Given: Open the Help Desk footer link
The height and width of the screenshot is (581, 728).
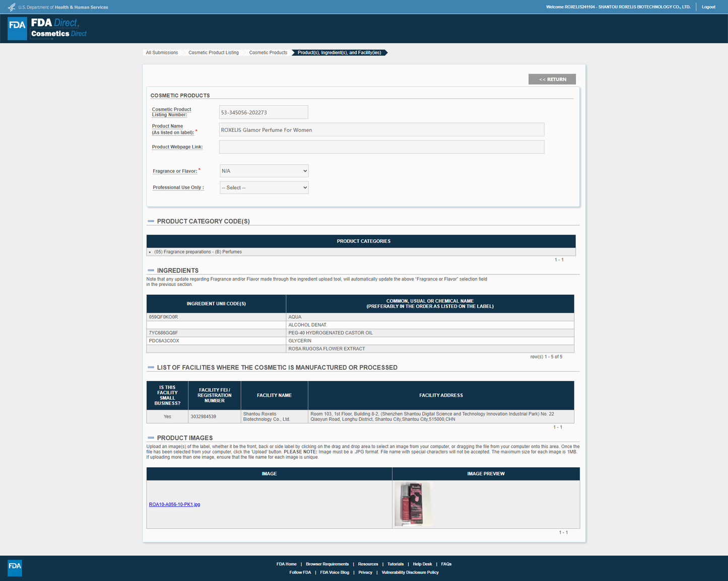Looking at the screenshot, I should [422, 564].
